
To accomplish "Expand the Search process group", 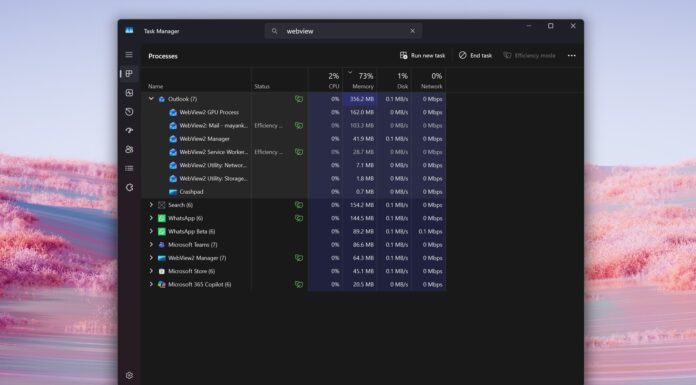I will (151, 205).
